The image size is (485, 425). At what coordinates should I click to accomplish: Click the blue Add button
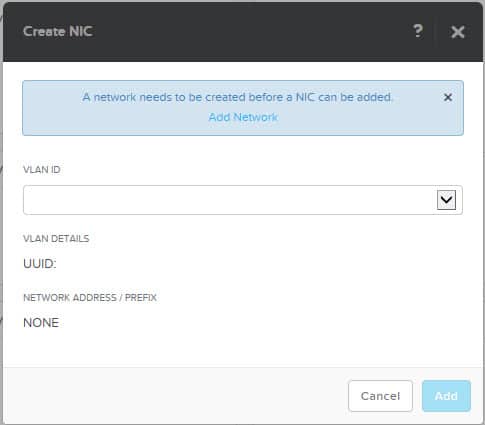pyautogui.click(x=446, y=396)
